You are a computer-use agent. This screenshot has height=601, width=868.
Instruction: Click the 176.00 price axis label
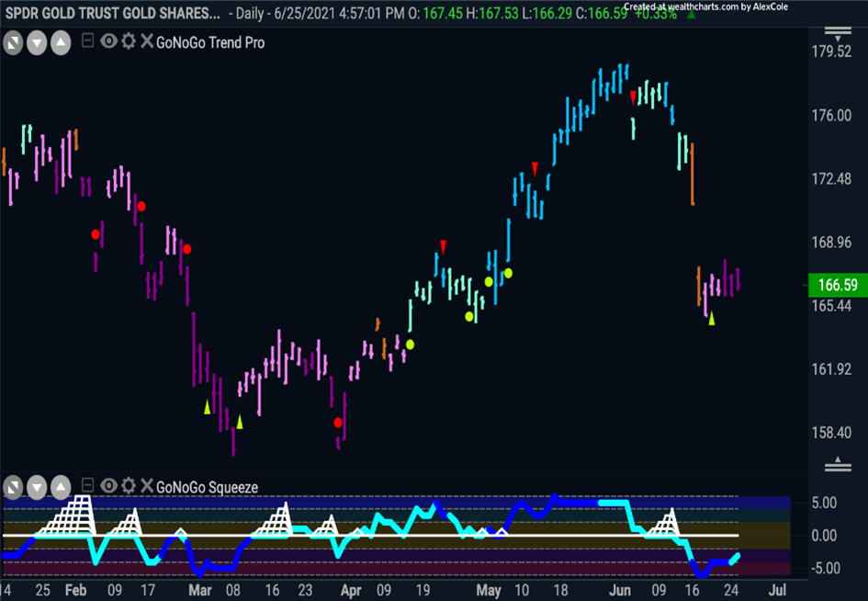point(831,115)
